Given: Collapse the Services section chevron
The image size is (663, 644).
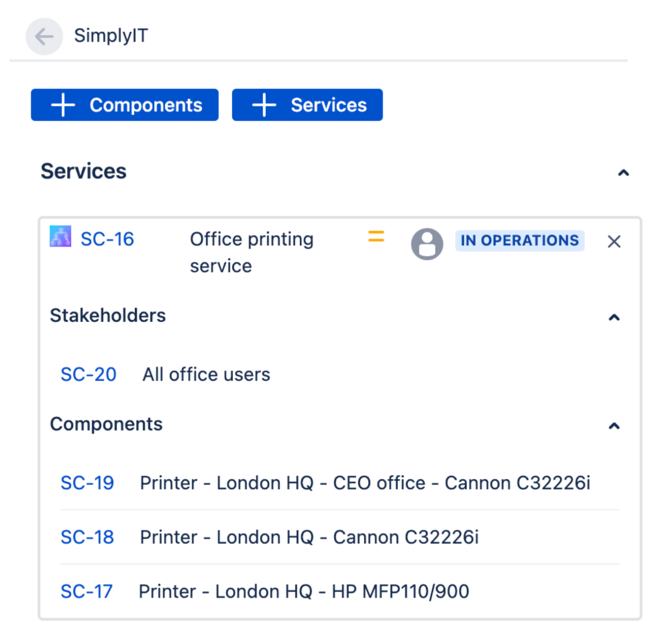Looking at the screenshot, I should (623, 172).
